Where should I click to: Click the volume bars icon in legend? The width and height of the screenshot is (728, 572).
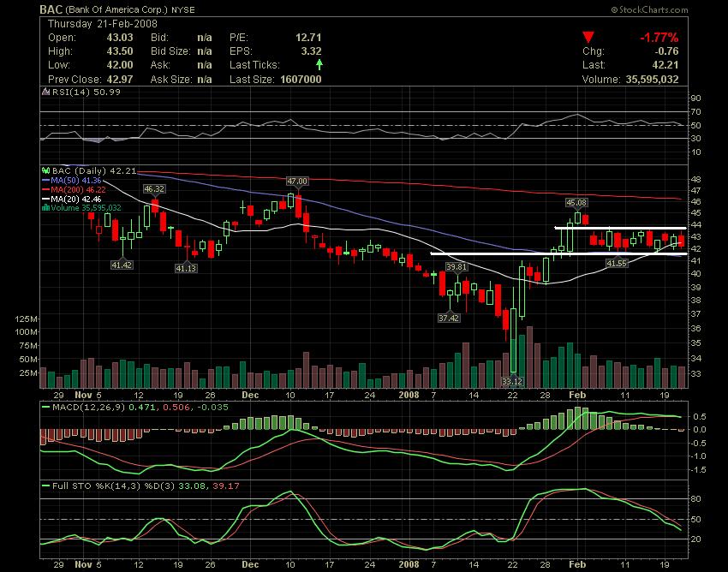click(45, 207)
